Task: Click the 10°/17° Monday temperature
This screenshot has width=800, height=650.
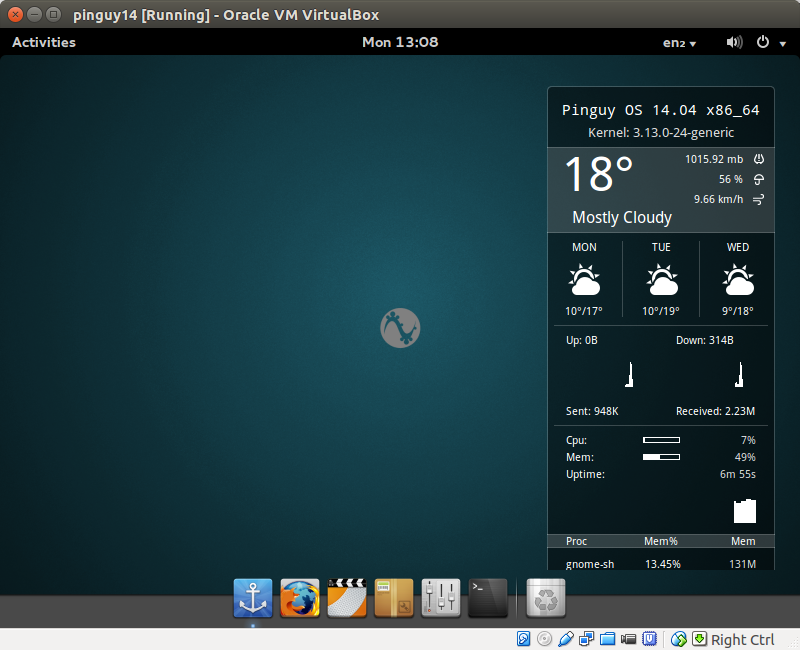Action: click(584, 311)
